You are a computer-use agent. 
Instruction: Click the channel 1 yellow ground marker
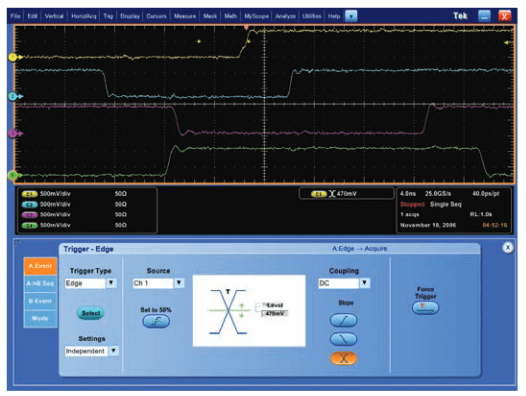click(15, 57)
